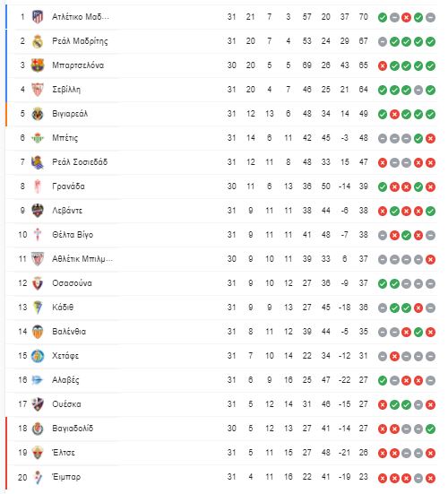Image resolution: width=448 pixels, height=494 pixels.
Task: Click Real Madrid's grey draw form icon
Action: coord(383,41)
